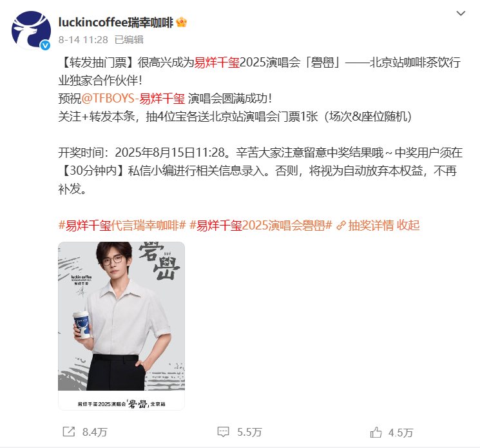Open hashtag #易烊千玺2025演唱会礐嶨#

261,226
